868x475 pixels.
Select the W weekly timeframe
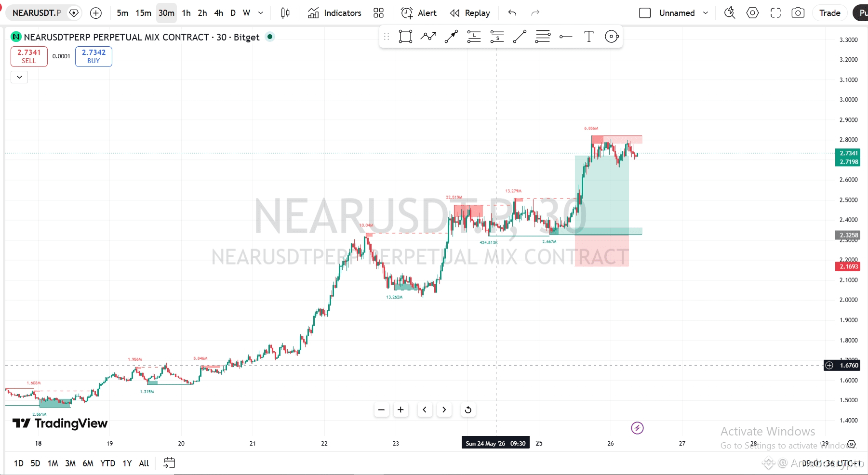tap(247, 13)
